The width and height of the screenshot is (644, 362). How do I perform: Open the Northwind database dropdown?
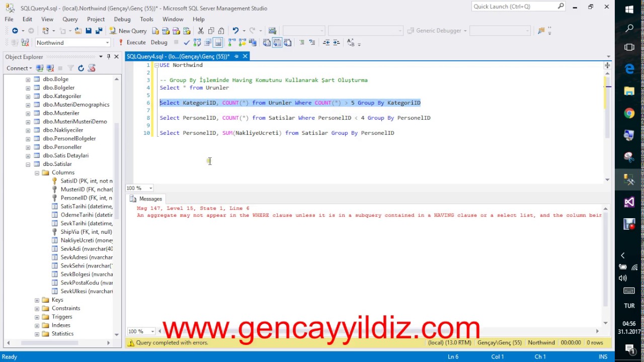coord(107,43)
